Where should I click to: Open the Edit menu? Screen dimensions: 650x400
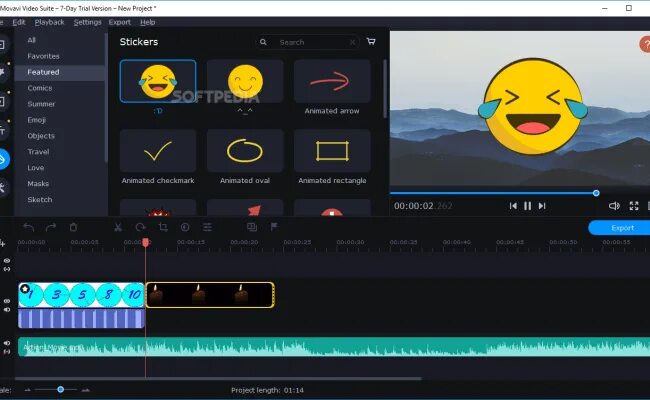coord(19,22)
